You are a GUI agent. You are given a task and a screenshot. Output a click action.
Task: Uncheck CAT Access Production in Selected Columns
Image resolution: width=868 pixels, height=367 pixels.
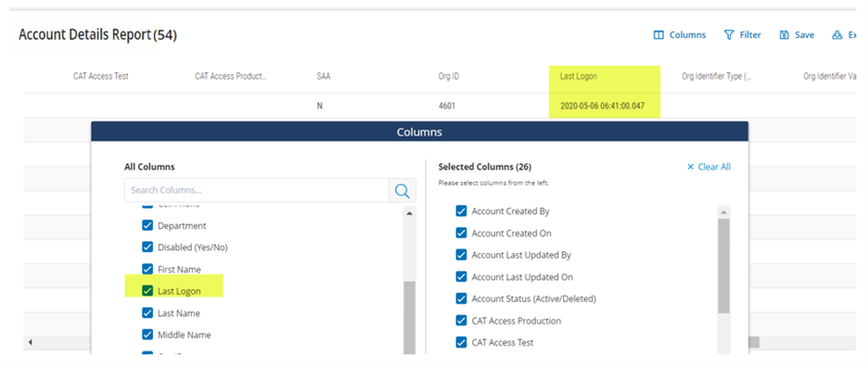coord(461,321)
